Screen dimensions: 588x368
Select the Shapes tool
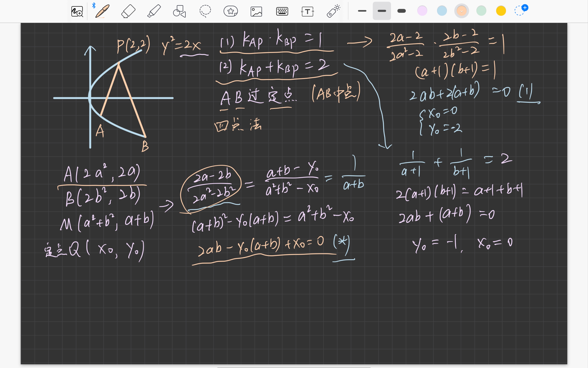coord(180,11)
